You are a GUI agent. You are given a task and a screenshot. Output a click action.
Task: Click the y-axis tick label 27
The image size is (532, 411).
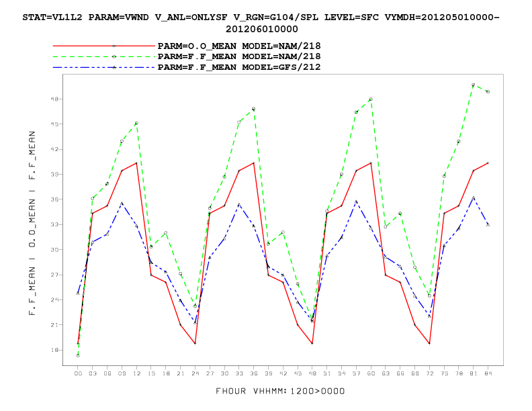54,275
